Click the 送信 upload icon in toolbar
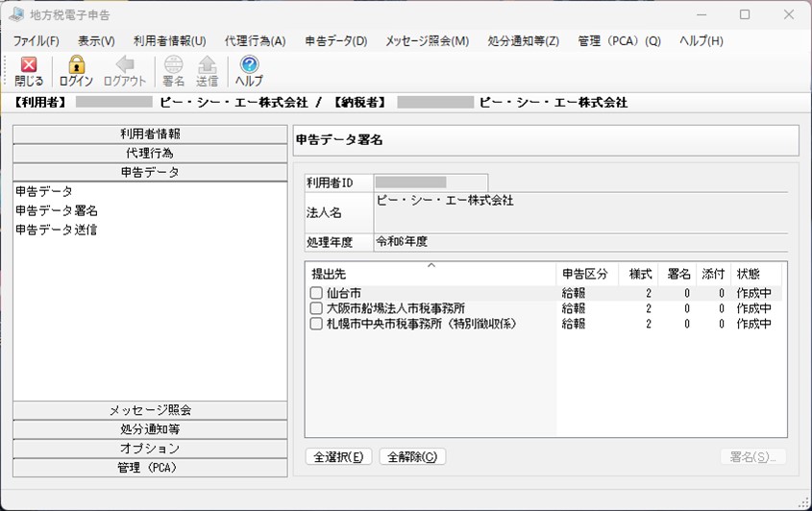Viewport: 812px width, 511px height. [x=208, y=64]
